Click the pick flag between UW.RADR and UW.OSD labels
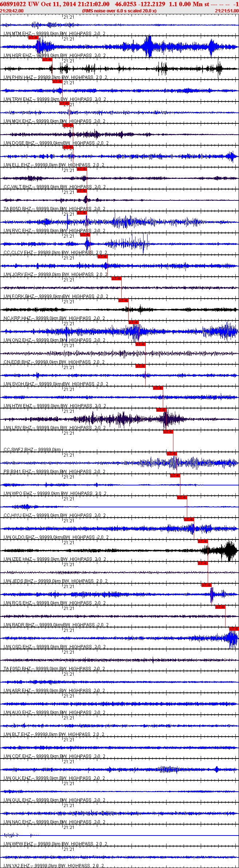 click(x=234, y=629)
